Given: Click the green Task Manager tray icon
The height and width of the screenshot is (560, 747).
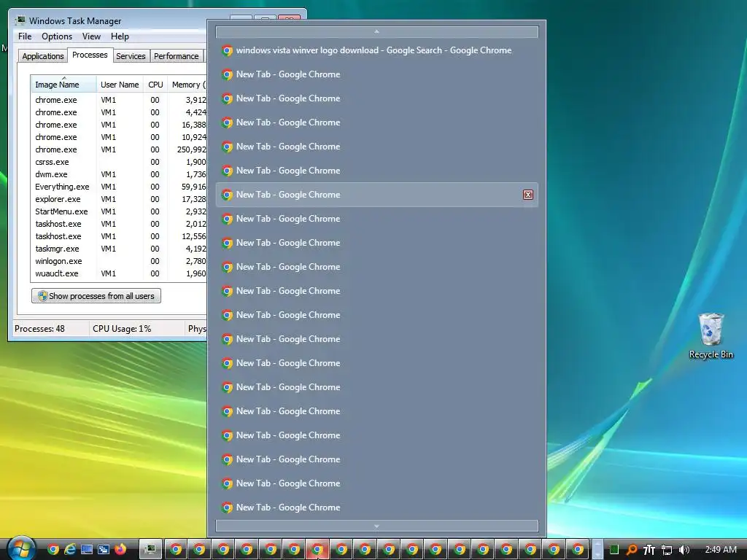Looking at the screenshot, I should (x=614, y=550).
